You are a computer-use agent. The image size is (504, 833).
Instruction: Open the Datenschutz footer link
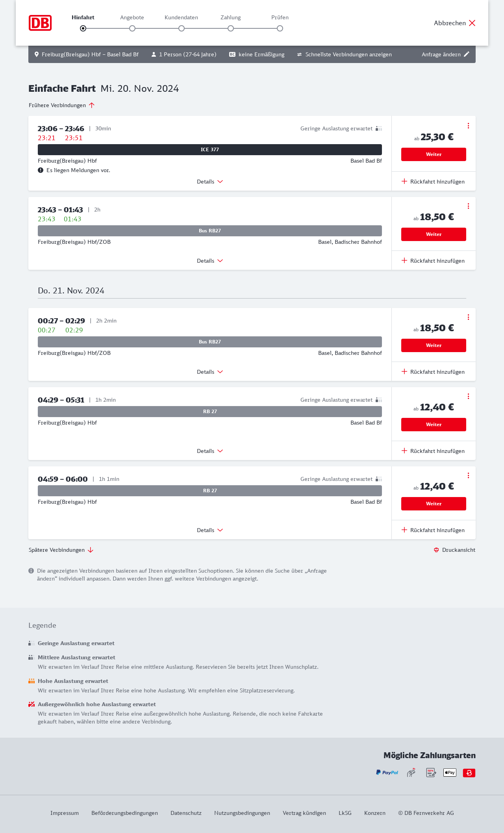pos(186,813)
